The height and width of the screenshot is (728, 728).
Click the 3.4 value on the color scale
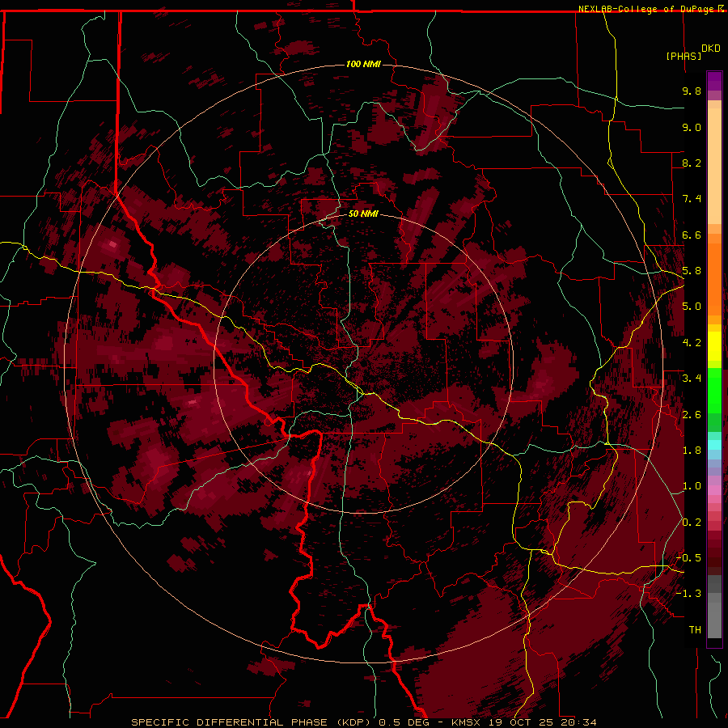(x=692, y=379)
